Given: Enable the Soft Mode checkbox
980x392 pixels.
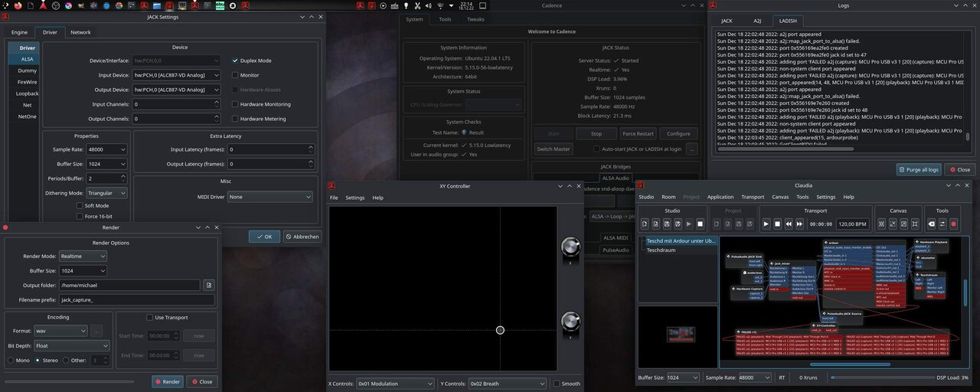Looking at the screenshot, I should [x=79, y=205].
